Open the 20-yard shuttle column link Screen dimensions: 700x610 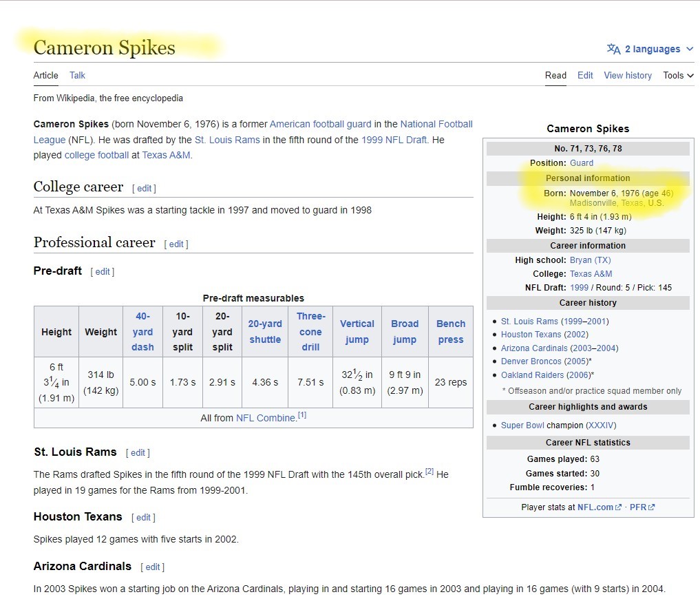point(265,332)
